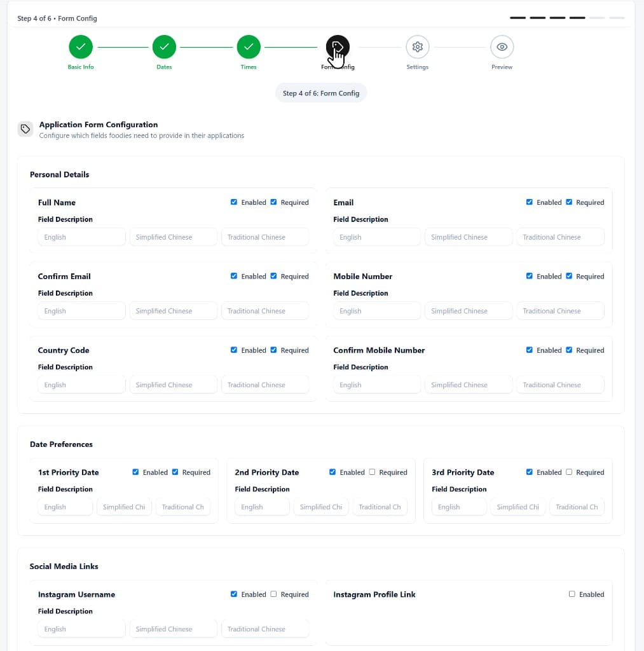Click the Personal Details section heading
This screenshot has width=644, height=651.
point(59,174)
